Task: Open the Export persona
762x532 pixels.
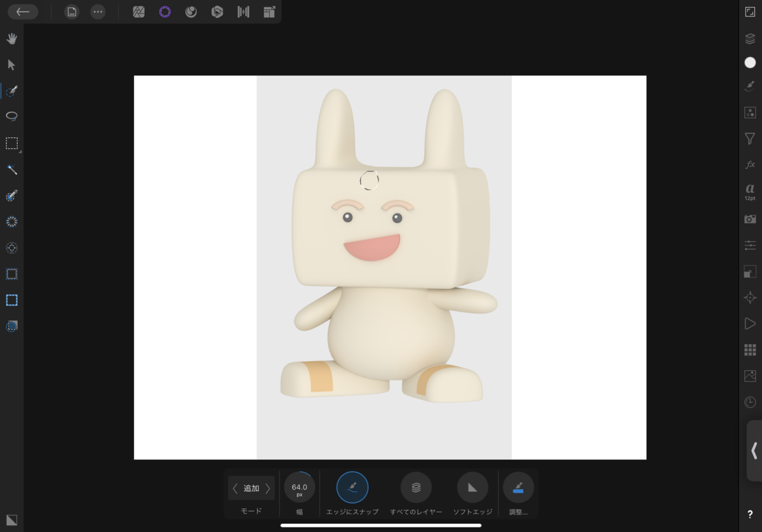Action: coord(269,11)
